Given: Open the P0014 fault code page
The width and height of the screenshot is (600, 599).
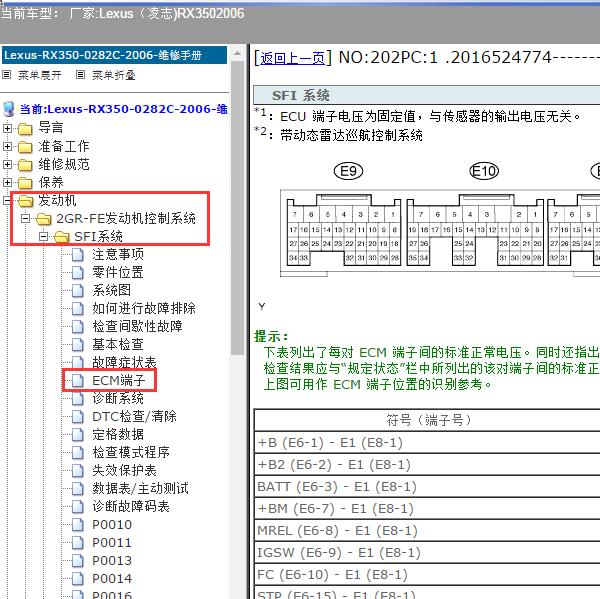Looking at the screenshot, I should coord(112,579).
